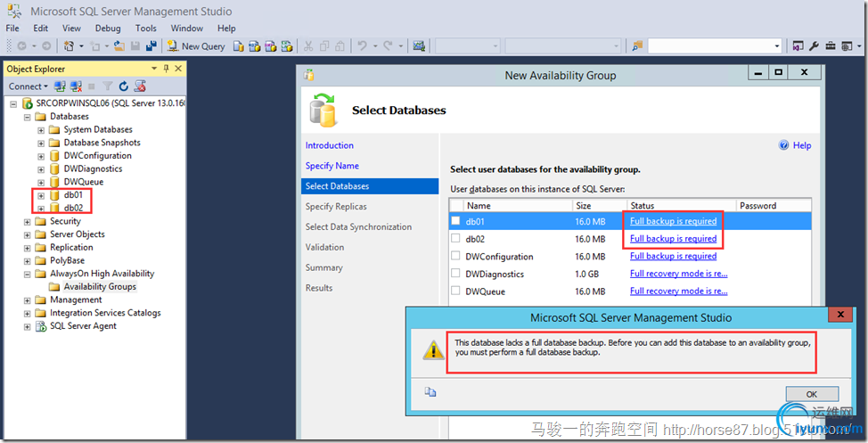The height and width of the screenshot is (443, 868).
Task: Select the Availability Groups tree item
Action: tap(100, 287)
